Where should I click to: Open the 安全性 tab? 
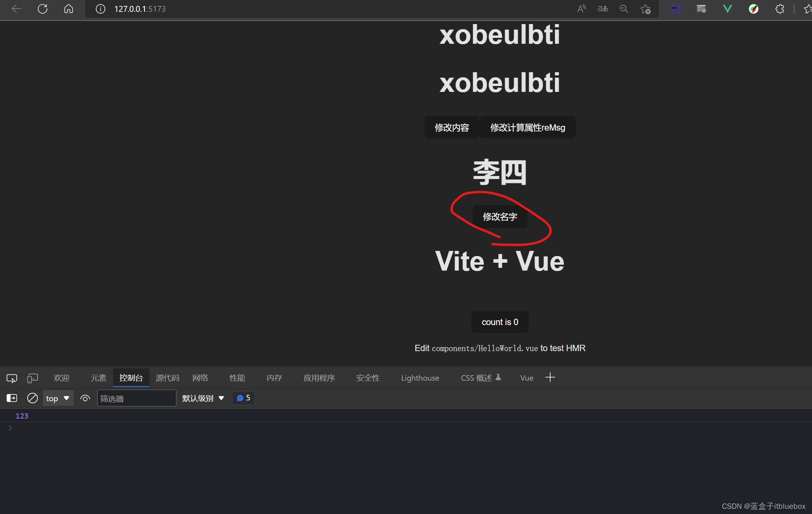(368, 378)
